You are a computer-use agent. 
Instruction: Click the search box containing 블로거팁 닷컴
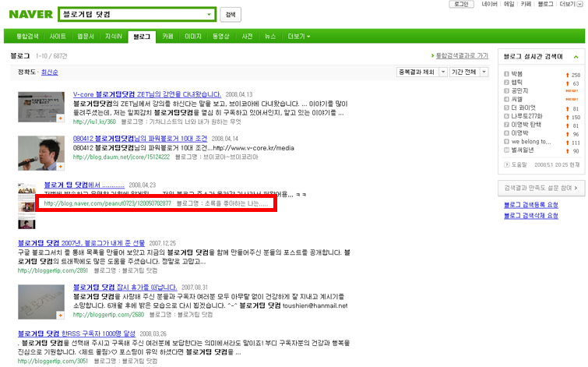(137, 14)
